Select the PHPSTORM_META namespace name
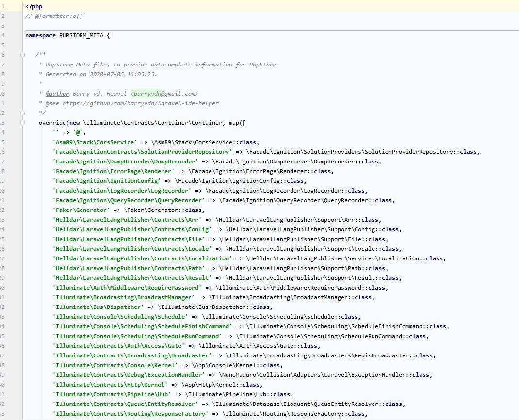This screenshot has height=420, width=519. click(x=81, y=35)
